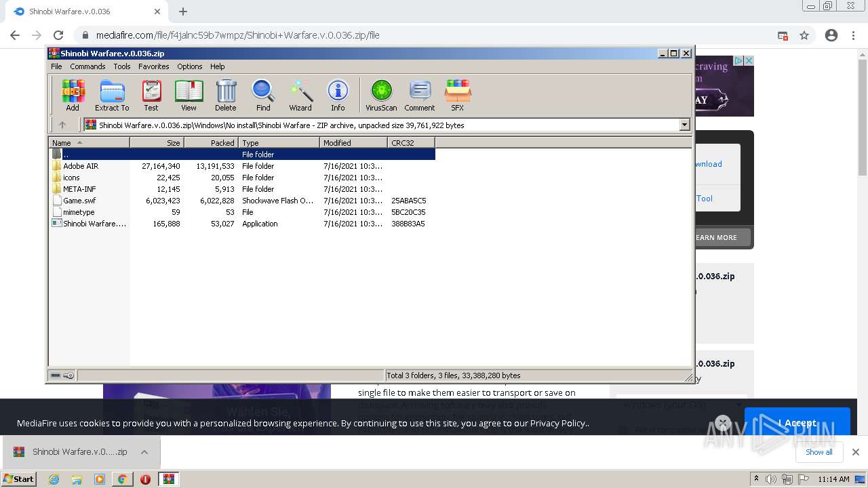Click the drive icon in status bar
Viewport: 868px width, 488px height.
click(56, 375)
